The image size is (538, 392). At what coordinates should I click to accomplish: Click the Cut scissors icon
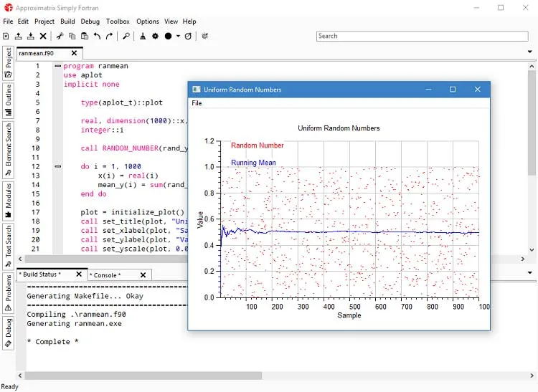click(x=60, y=36)
